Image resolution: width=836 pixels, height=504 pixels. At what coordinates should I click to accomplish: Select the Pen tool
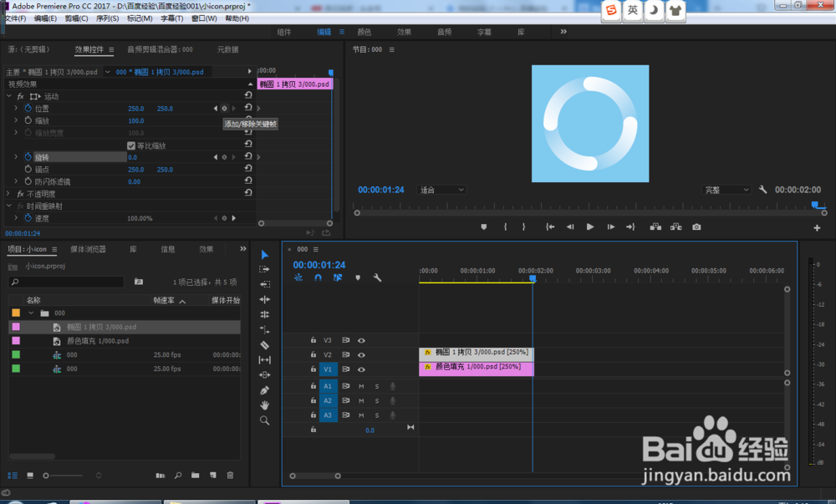pyautogui.click(x=264, y=390)
